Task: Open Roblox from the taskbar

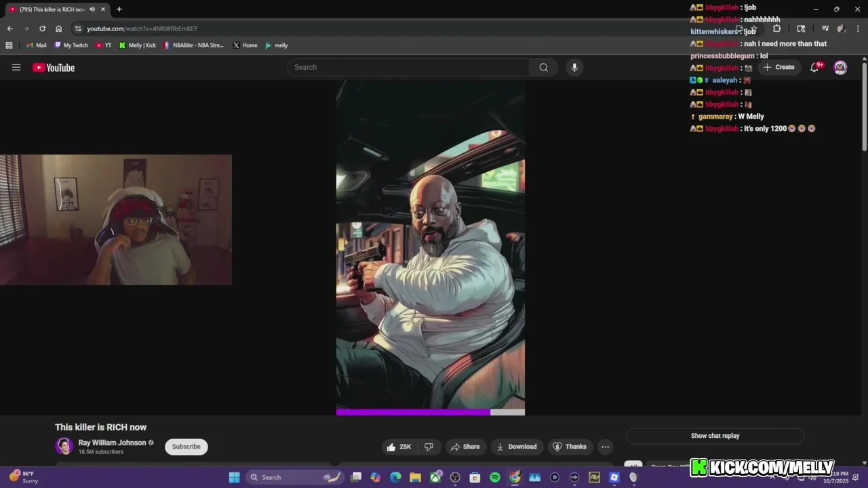Action: (x=614, y=477)
